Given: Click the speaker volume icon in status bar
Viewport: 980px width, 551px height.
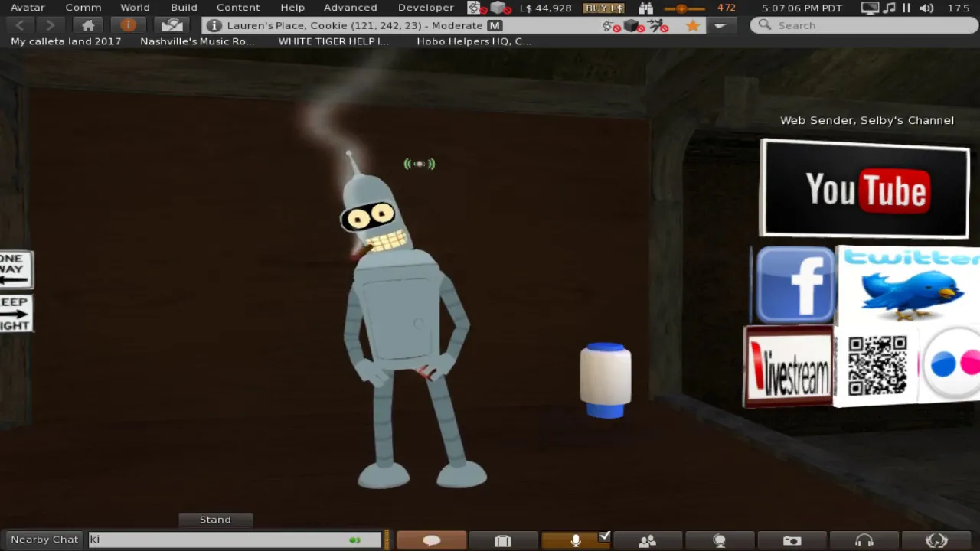Looking at the screenshot, I should [x=926, y=8].
